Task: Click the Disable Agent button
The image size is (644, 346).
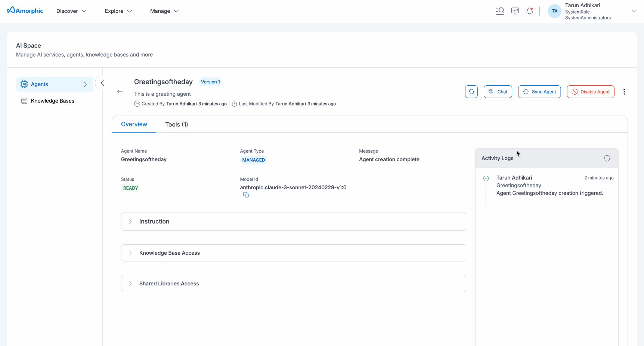Action: point(590,92)
